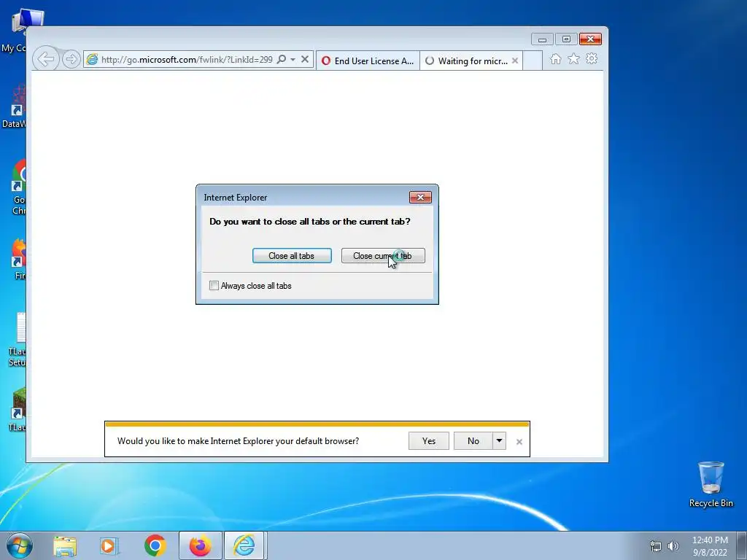
Task: Close the 'Waiting for micr...' tab
Action: coord(515,61)
